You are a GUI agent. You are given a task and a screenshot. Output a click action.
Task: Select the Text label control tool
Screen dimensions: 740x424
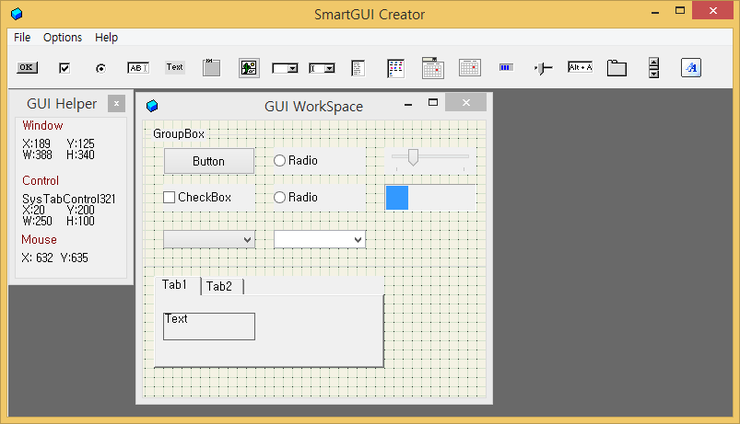[175, 67]
